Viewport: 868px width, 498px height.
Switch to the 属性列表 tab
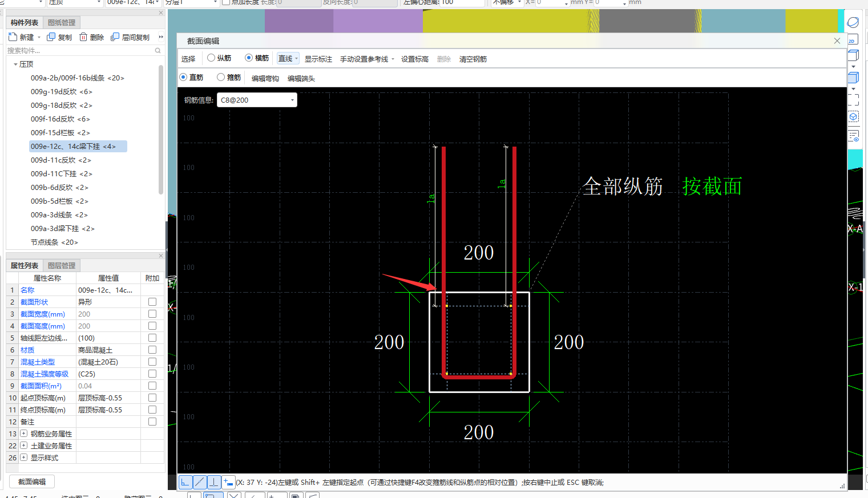(25, 265)
